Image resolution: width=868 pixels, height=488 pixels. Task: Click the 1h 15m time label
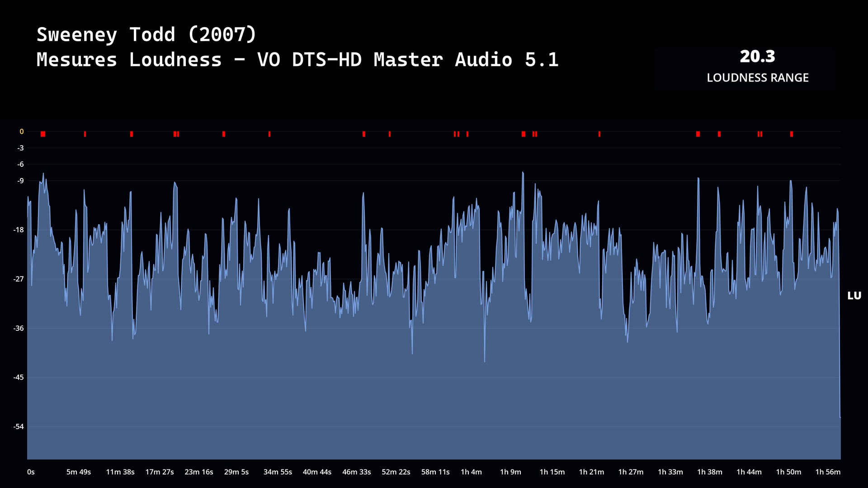pyautogui.click(x=552, y=472)
